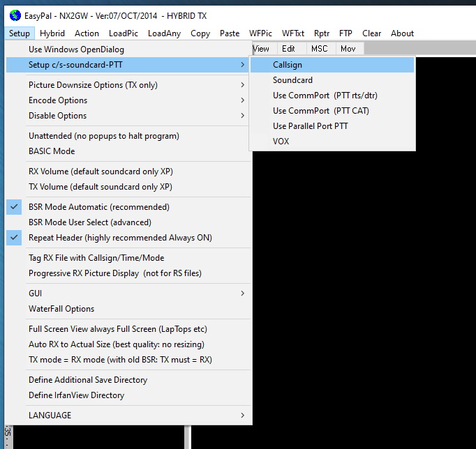Open the GUI submenu
The image size is (476, 449).
[36, 294]
